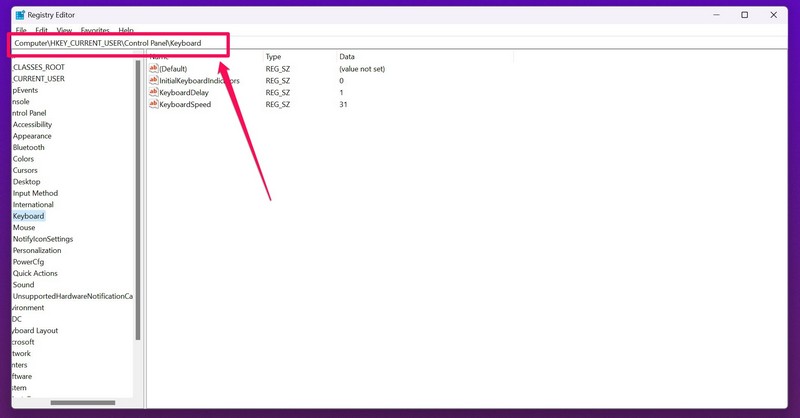
Task: Maximize the Registry Editor window
Action: [x=744, y=15]
